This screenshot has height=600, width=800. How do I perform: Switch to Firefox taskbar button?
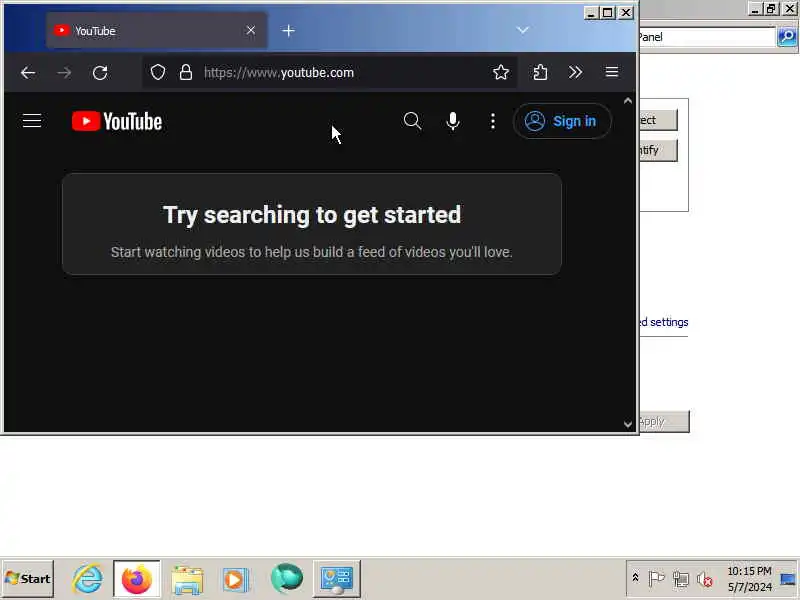137,579
